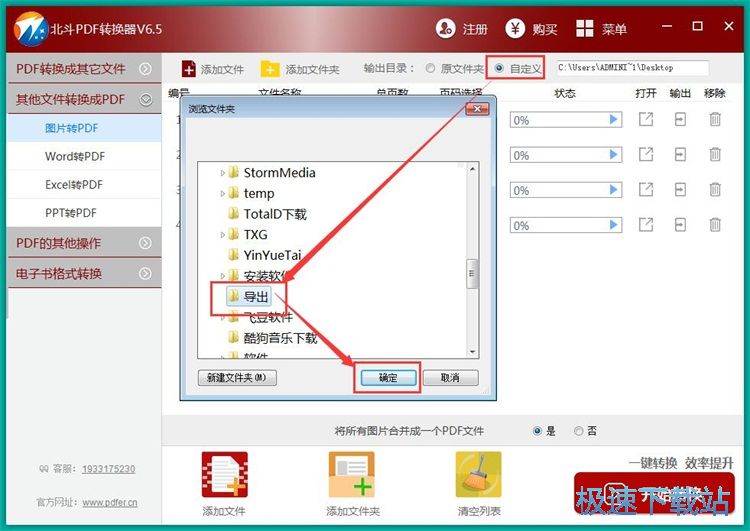750x531 pixels.
Task: Click 状态 column header
Action: coord(565,93)
